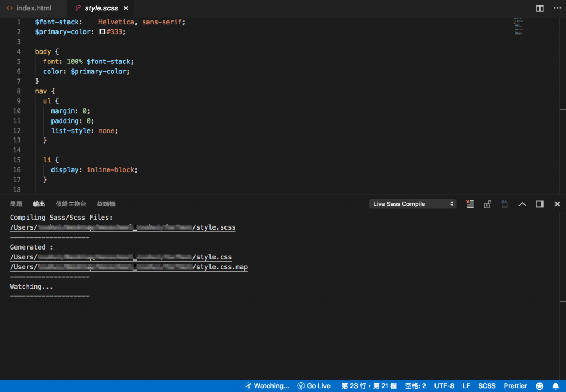Open notifications bell icon
Screen dimensions: 566x392
(x=555, y=386)
